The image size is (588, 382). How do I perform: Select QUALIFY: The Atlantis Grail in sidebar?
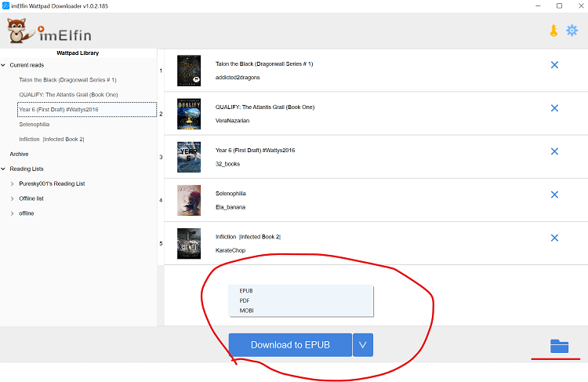click(x=69, y=95)
